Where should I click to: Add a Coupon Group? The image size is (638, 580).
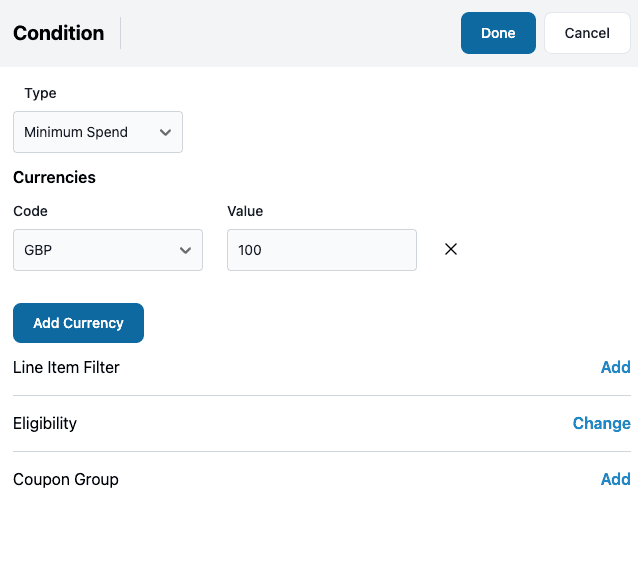click(615, 479)
